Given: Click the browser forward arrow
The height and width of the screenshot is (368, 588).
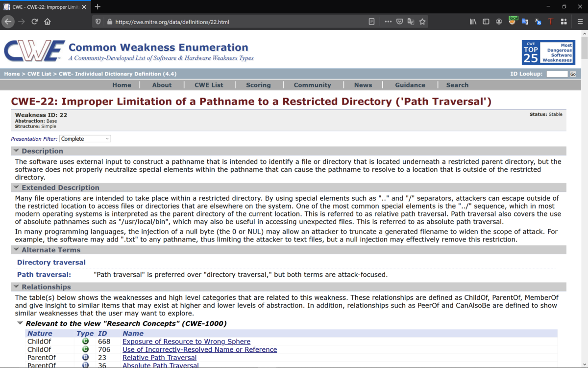Looking at the screenshot, I should pyautogui.click(x=21, y=22).
